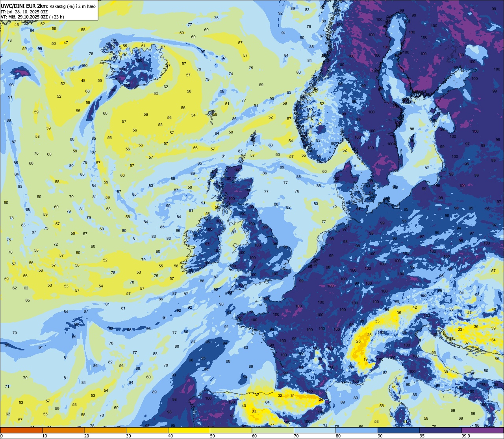Click the 60–70 pale green legend swatch

click(x=272, y=430)
